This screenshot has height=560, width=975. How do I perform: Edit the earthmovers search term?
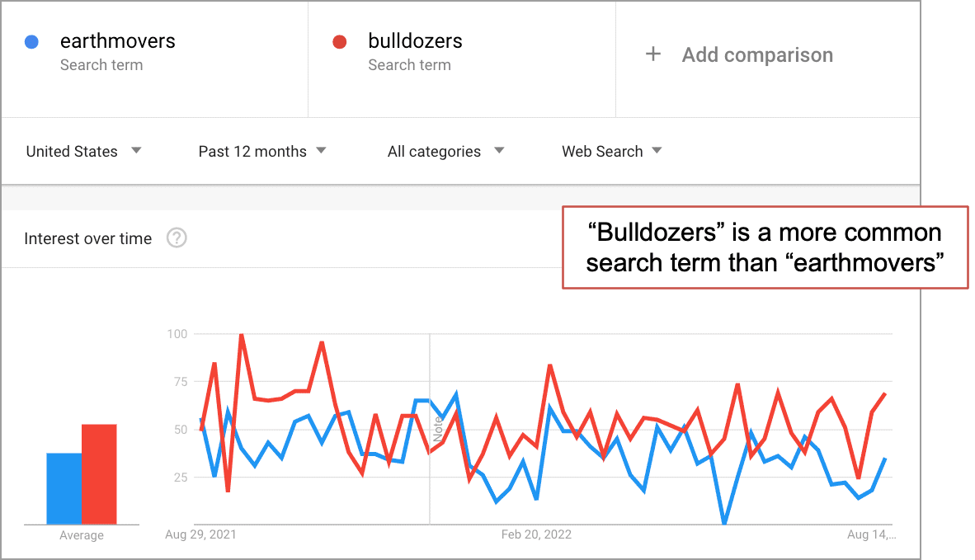click(117, 41)
